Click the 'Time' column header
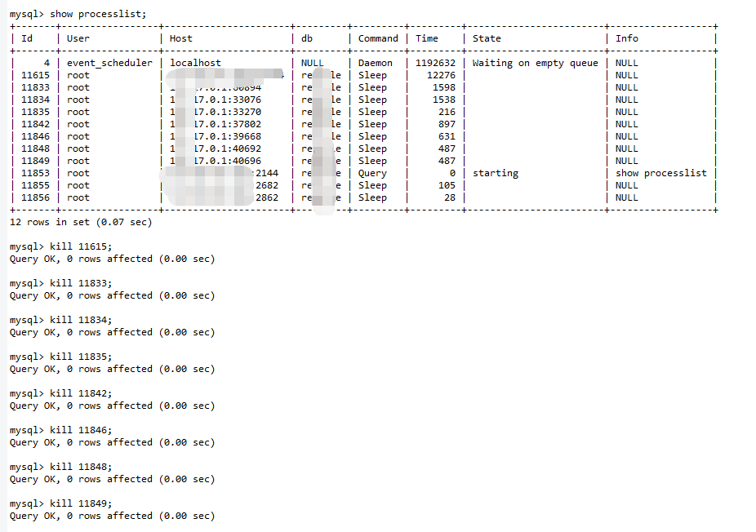Screen dimensions: 756x532 [x=427, y=38]
